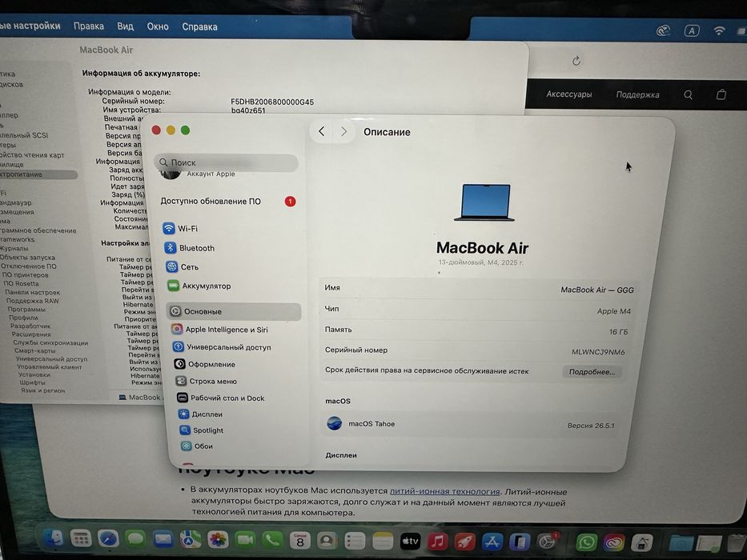
Task: Open Доступно обновление ПО notification
Action: click(x=227, y=202)
